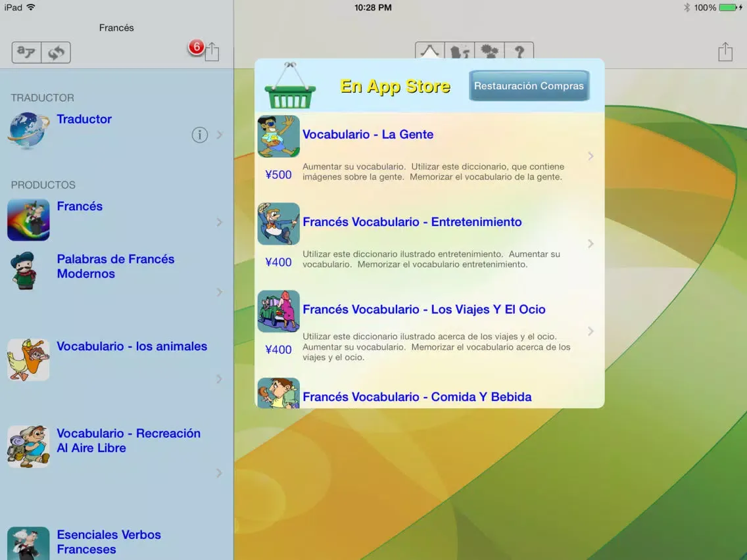
Task: Tap the chevron on the La Gente row
Action: [590, 156]
